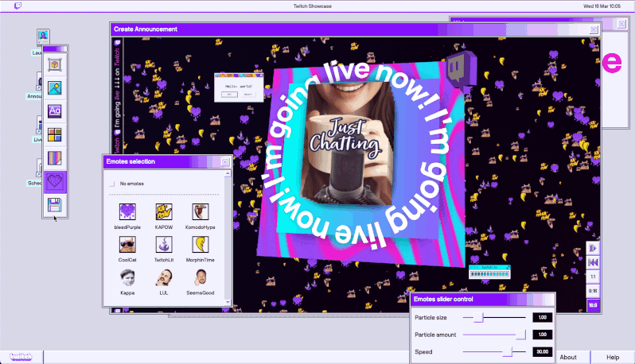Pick the SeemsGood emote
The width and height of the screenshot is (635, 364).
click(200, 277)
